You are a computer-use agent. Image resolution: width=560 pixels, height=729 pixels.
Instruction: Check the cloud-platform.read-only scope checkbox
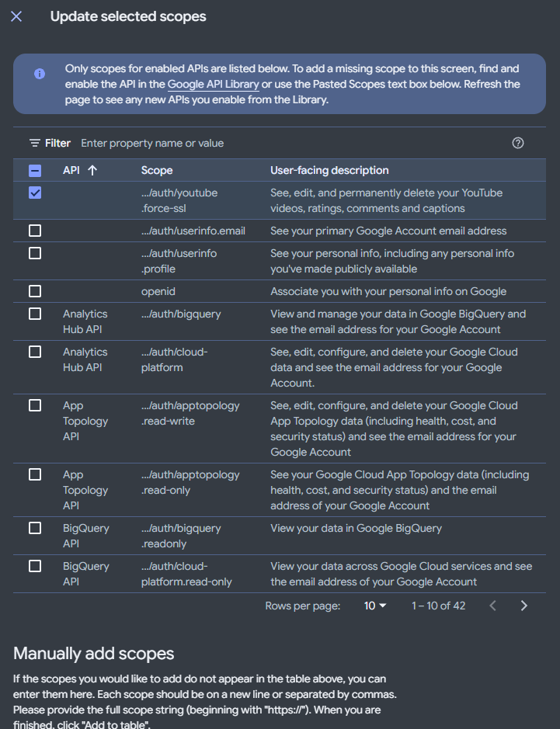click(35, 566)
